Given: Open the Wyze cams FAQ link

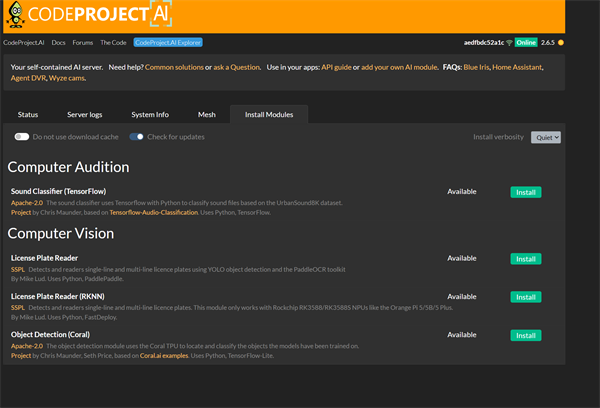Looking at the screenshot, I should click(67, 78).
